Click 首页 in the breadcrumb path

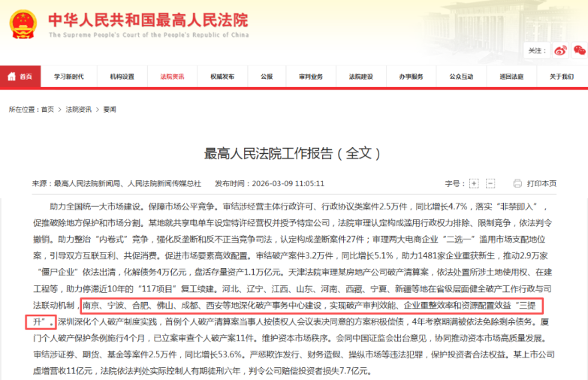(47, 110)
